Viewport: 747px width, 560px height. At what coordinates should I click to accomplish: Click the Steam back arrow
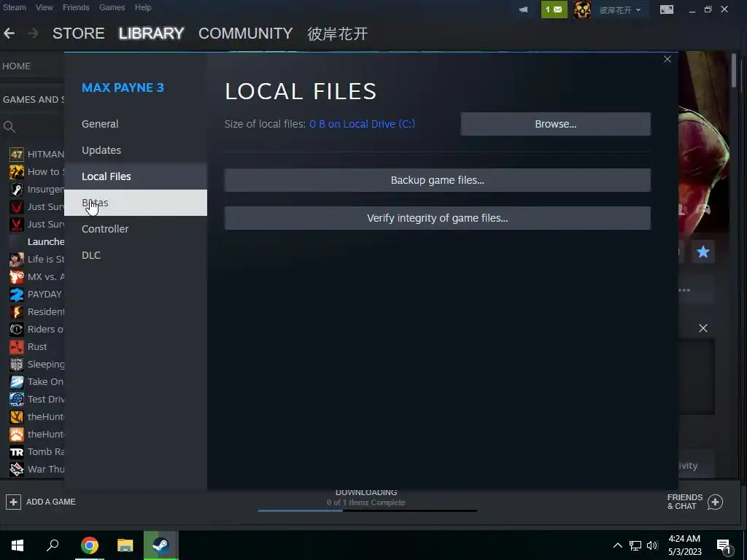(9, 34)
